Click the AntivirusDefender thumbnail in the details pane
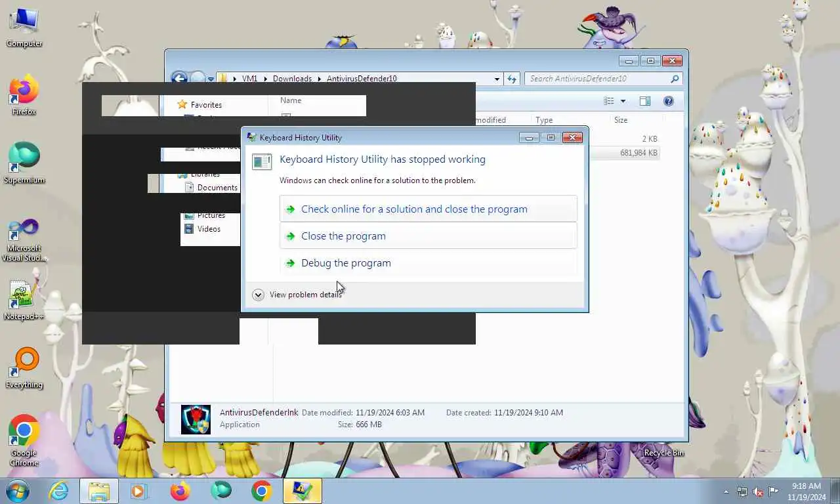 (x=196, y=419)
